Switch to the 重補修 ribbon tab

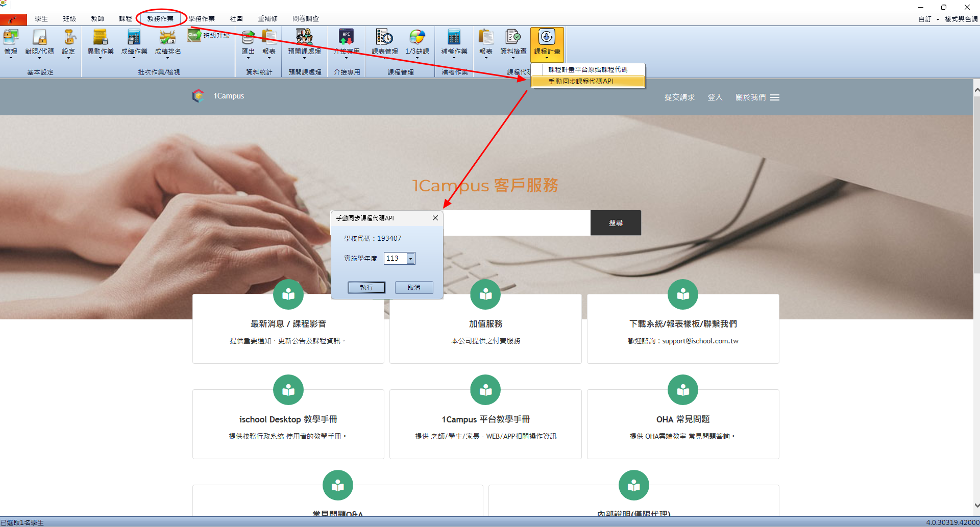tap(267, 19)
